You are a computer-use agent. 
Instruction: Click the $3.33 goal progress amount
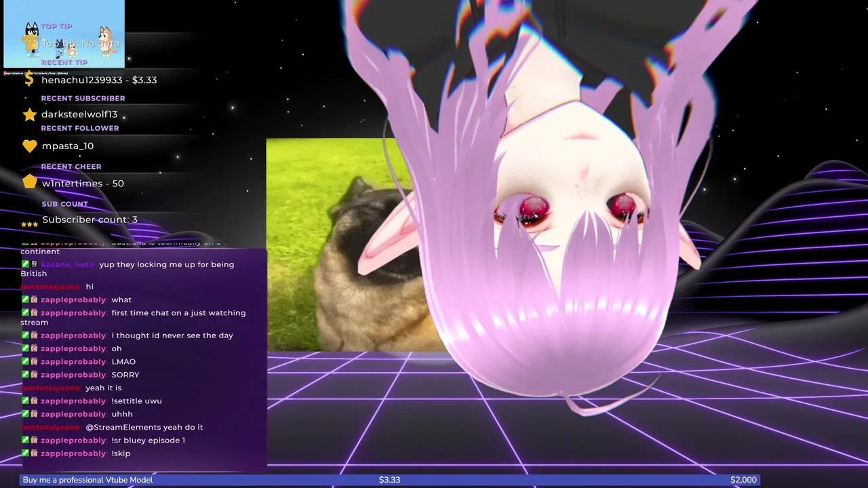pos(389,480)
